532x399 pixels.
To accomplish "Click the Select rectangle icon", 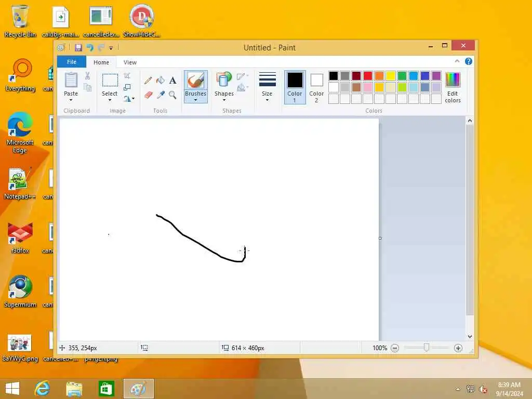I will [110, 80].
